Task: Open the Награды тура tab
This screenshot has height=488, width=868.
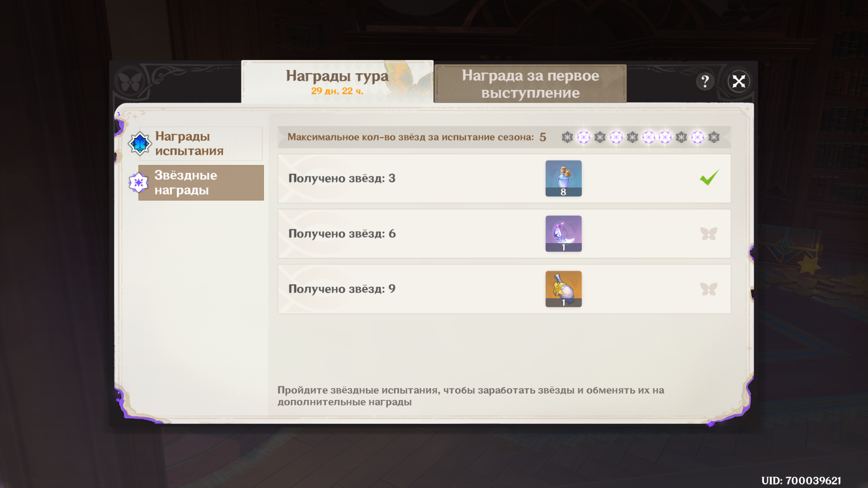Action: 337,82
